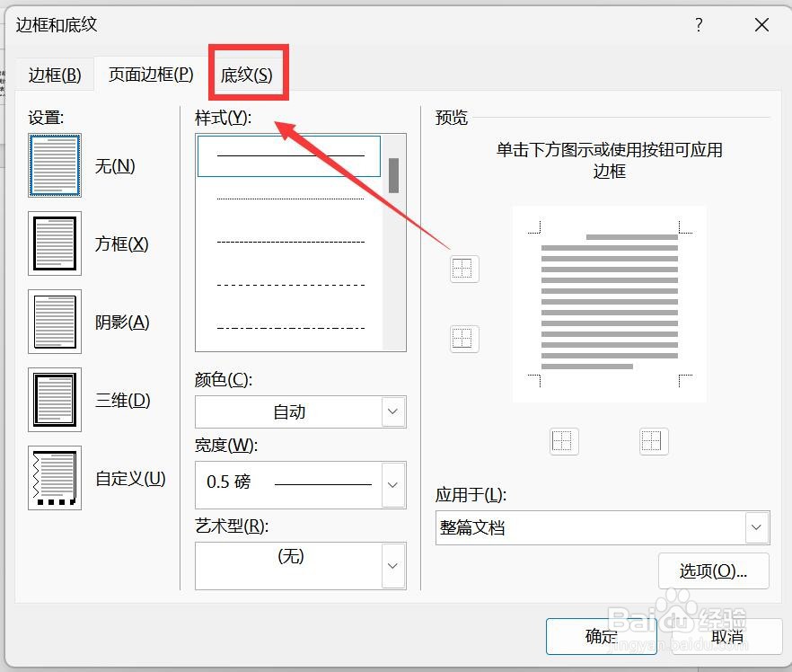
Task: Switch to the 底纹 shading tab
Action: coord(247,75)
